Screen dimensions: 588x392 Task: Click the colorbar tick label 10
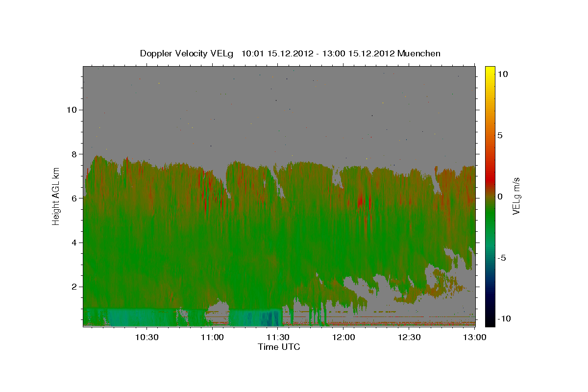click(x=502, y=74)
